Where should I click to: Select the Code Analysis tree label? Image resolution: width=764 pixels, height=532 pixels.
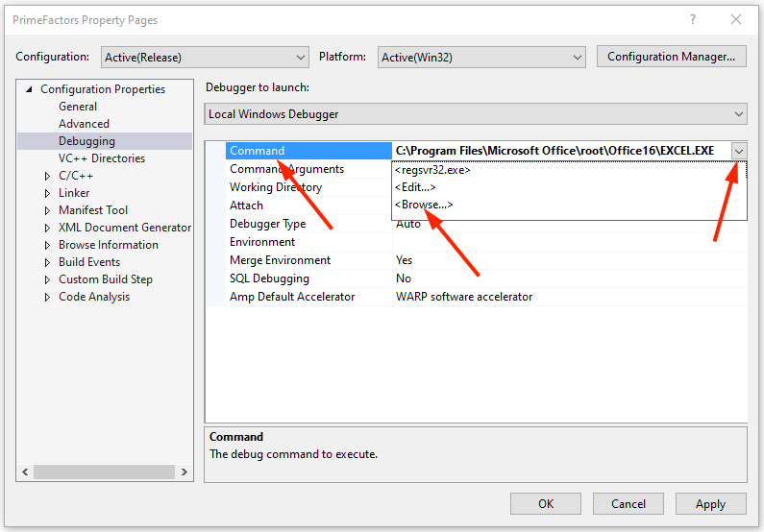(x=94, y=297)
